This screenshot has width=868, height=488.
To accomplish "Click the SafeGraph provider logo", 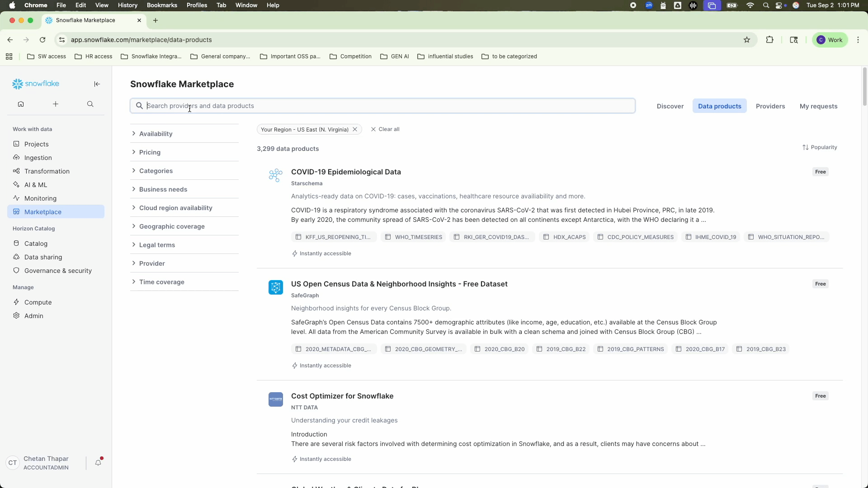I will pos(275,287).
